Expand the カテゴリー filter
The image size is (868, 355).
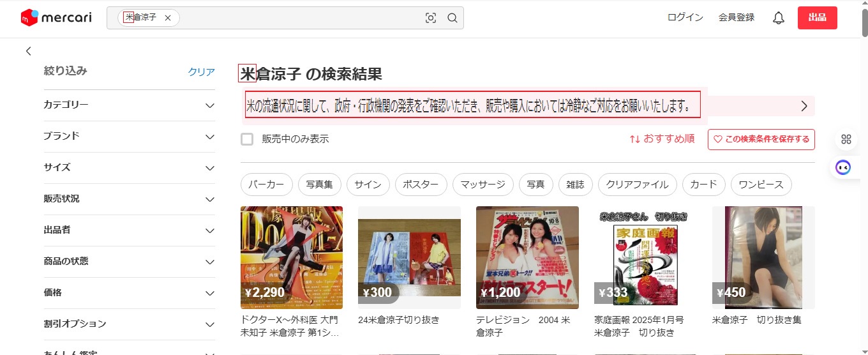pyautogui.click(x=130, y=105)
